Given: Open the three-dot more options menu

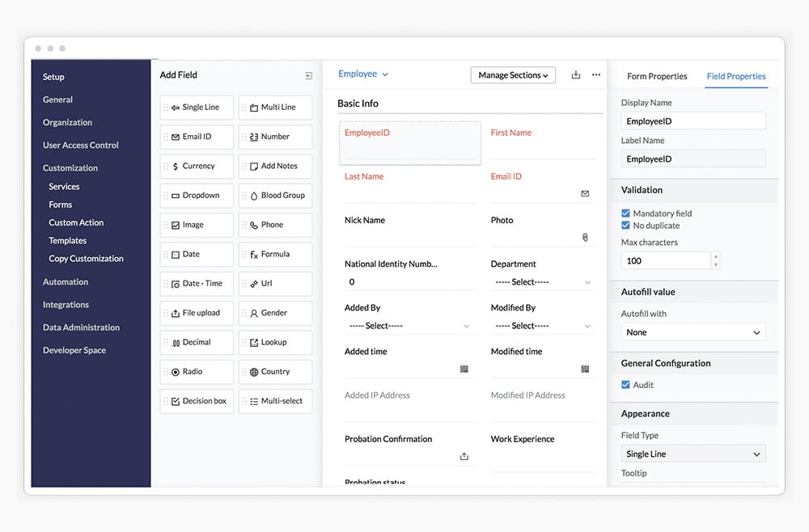Looking at the screenshot, I should [x=596, y=74].
